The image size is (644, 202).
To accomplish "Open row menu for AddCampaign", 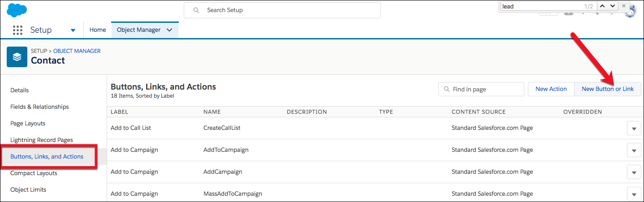I will point(634,172).
